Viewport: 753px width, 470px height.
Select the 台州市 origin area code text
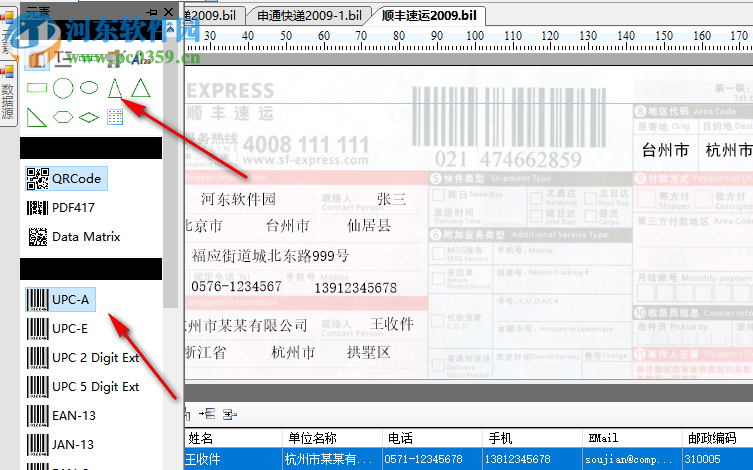(666, 150)
